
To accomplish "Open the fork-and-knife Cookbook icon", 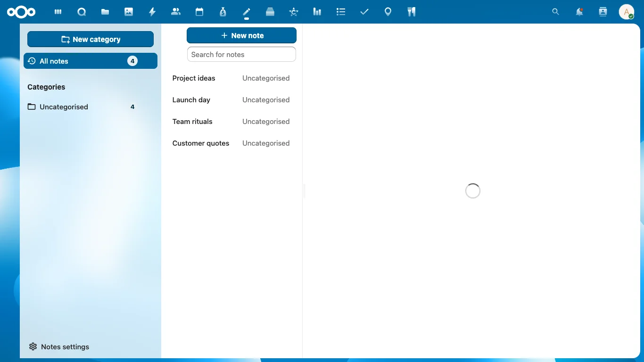I will tap(412, 12).
